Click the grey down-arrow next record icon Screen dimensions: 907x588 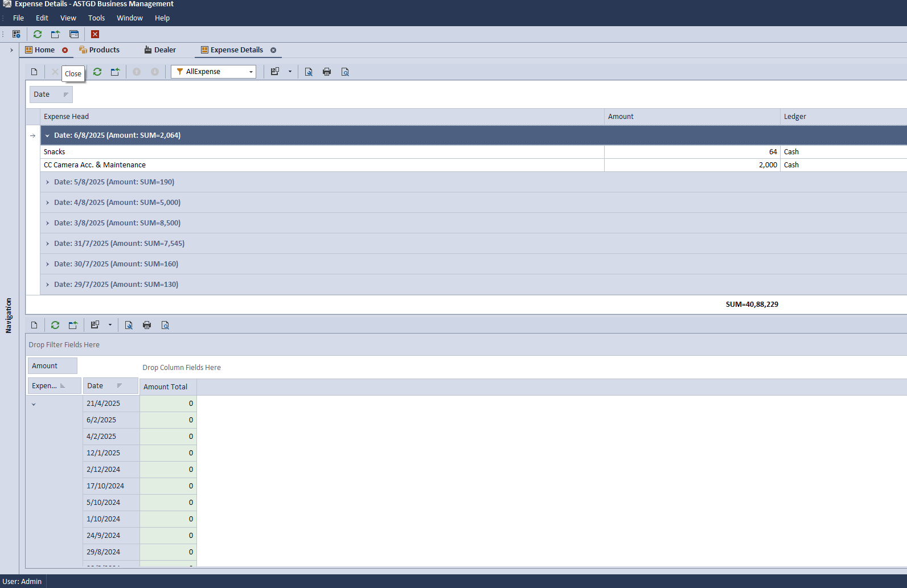[x=155, y=72]
